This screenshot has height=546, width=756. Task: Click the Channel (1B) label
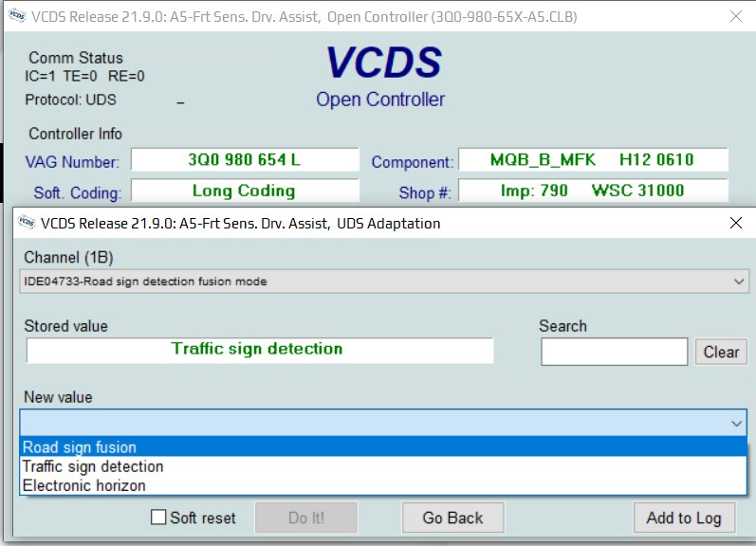coord(68,257)
